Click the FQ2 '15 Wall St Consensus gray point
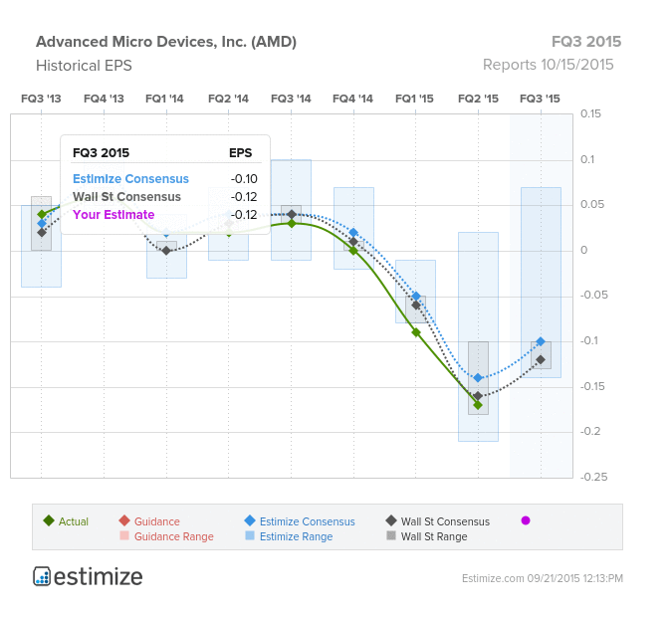The width and height of the screenshot is (672, 617). point(478,396)
